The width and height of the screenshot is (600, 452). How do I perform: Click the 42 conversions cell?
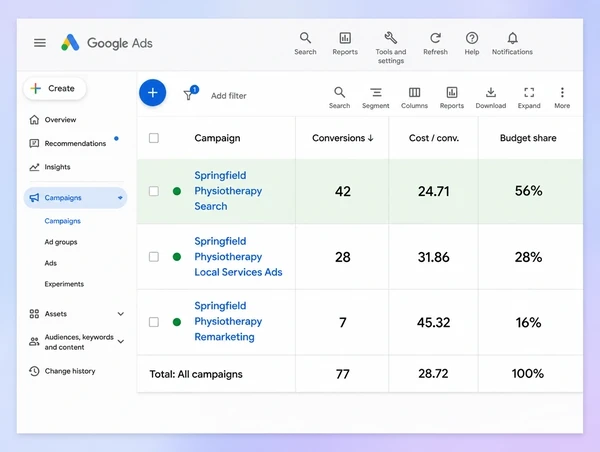[342, 191]
